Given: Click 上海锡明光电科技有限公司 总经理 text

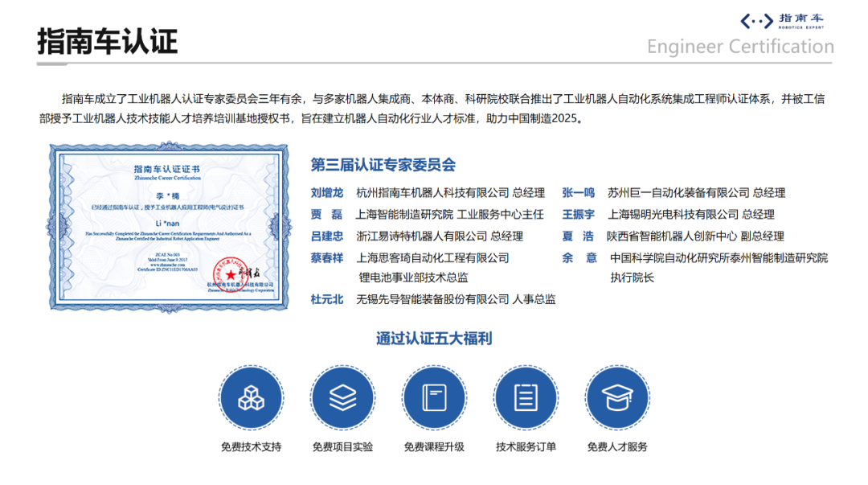Looking at the screenshot, I should (691, 215).
